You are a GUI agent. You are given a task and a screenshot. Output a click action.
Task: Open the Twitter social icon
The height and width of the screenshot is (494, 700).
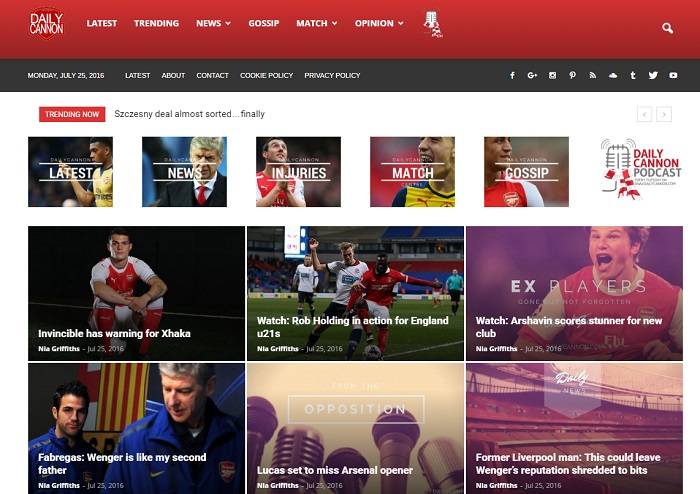tap(653, 75)
